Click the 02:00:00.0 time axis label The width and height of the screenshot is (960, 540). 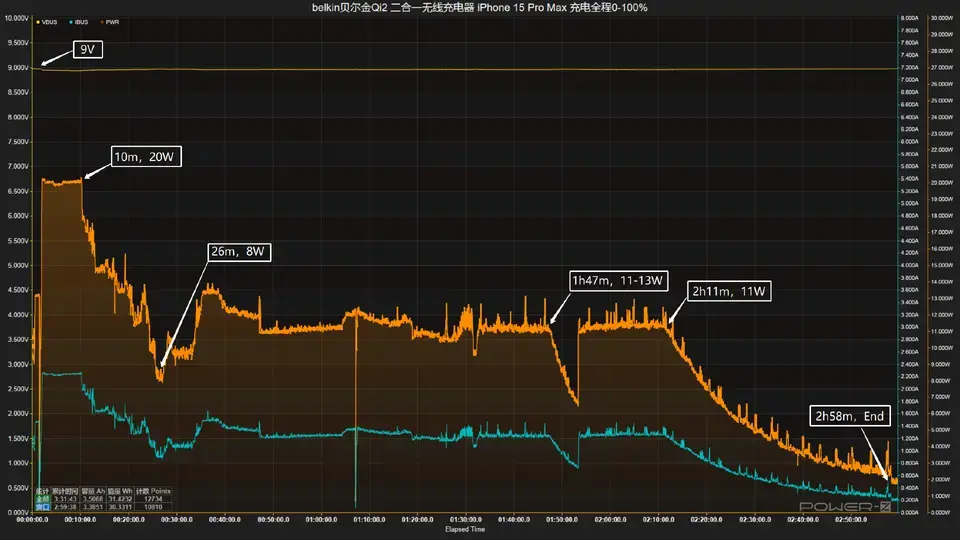tap(610, 520)
